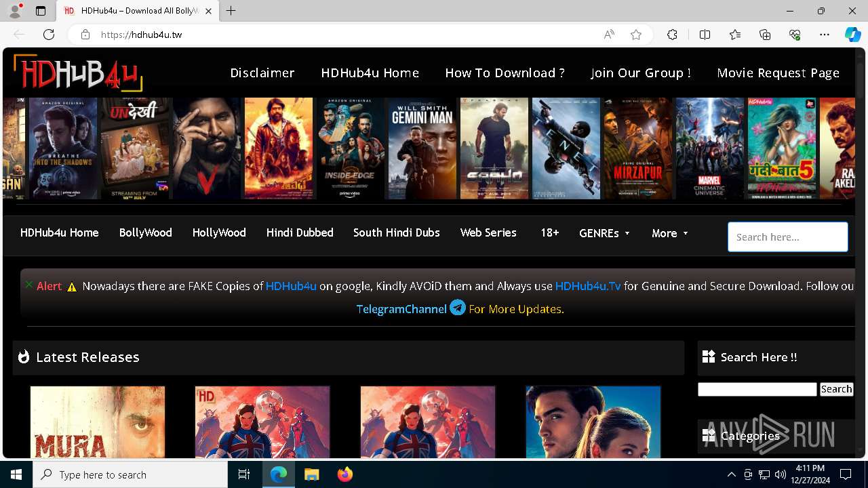
Task: Open Windows Start menu
Action: pyautogui.click(x=16, y=474)
